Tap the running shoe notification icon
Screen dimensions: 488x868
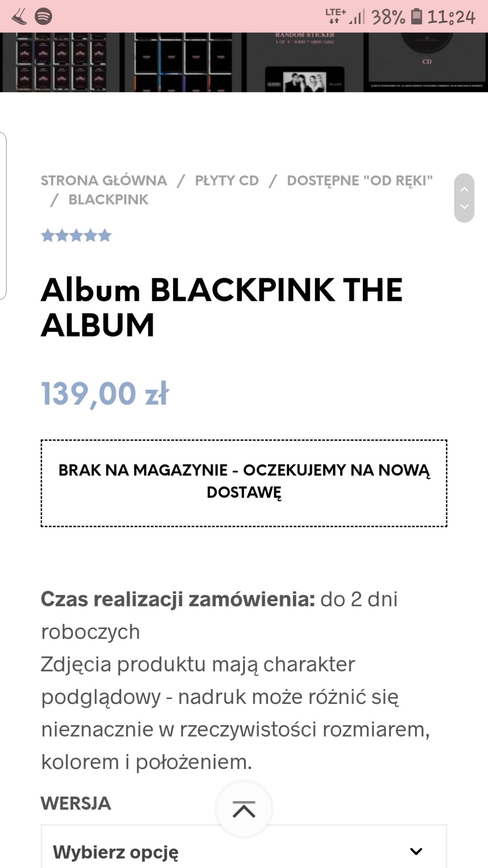(19, 17)
